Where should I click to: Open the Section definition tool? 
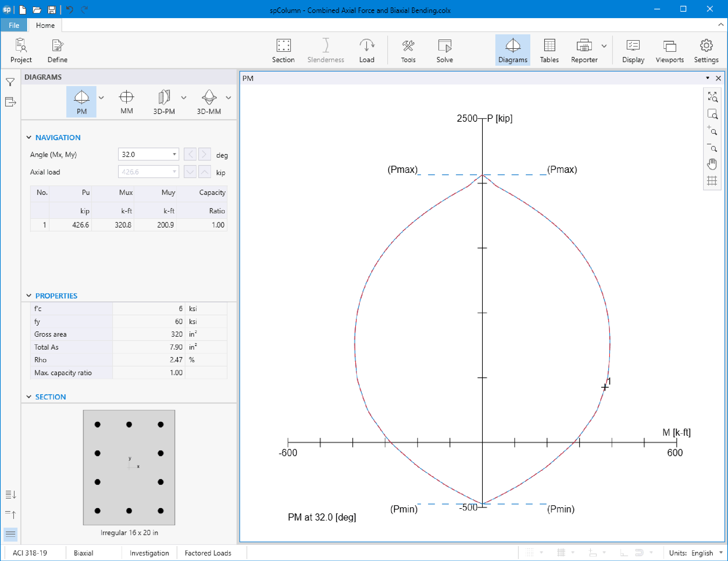click(x=283, y=50)
